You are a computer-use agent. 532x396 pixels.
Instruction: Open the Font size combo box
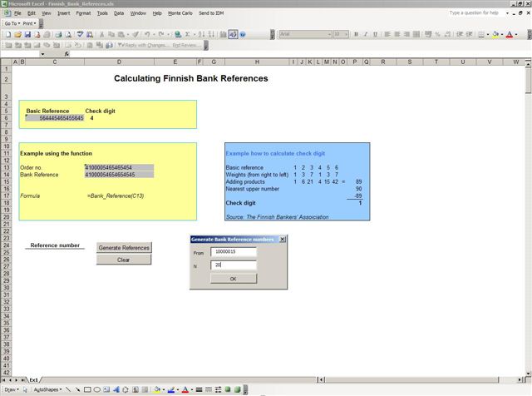tap(341, 34)
